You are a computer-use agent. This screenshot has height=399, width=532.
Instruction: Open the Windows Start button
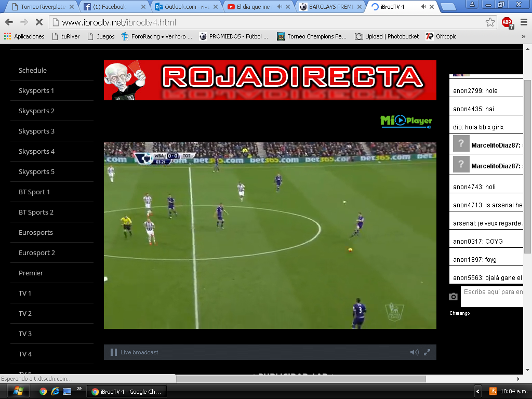point(17,392)
